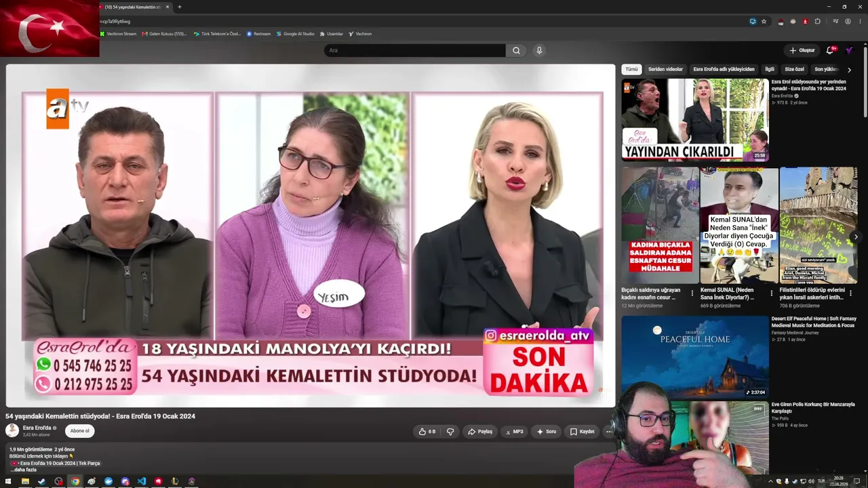
Task: Open options for Kemal SUNAL short
Action: pyautogui.click(x=771, y=293)
